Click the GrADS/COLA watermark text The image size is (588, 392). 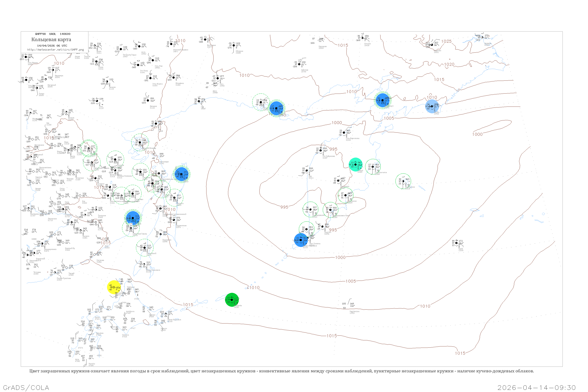pos(26,387)
